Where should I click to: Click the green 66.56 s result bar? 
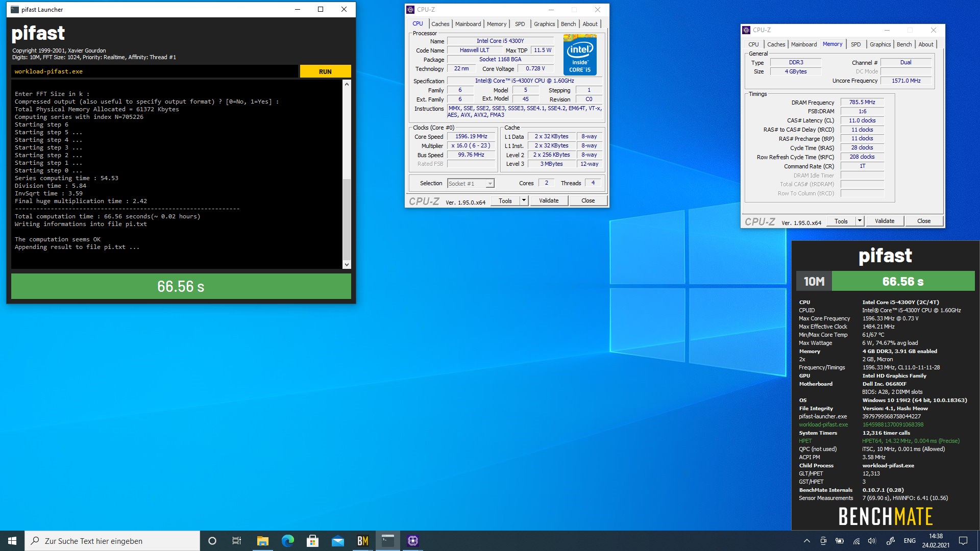[x=181, y=286]
